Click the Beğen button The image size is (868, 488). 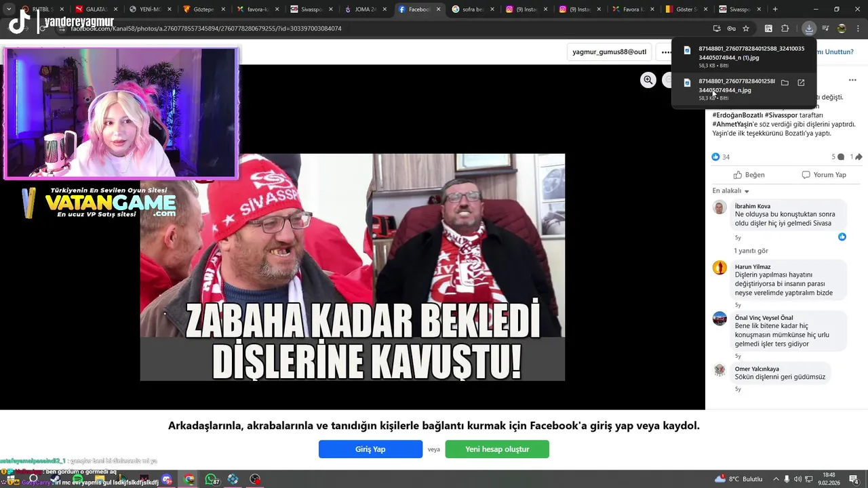pos(749,175)
